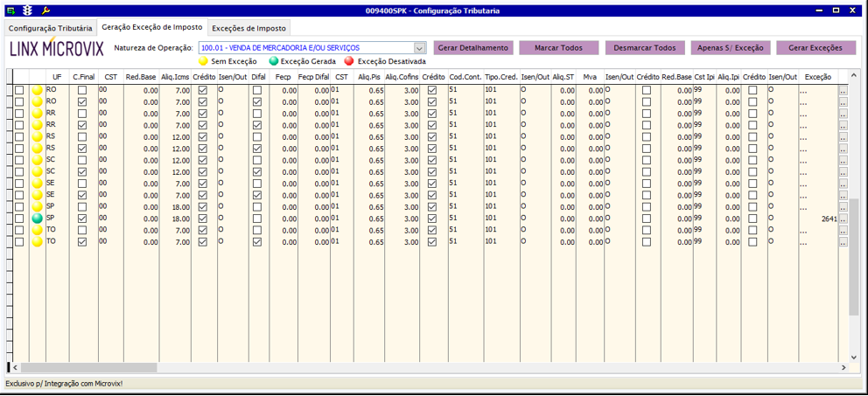868x396 pixels.
Task: Enable C.Final checkbox in first RS row
Action: (82, 137)
